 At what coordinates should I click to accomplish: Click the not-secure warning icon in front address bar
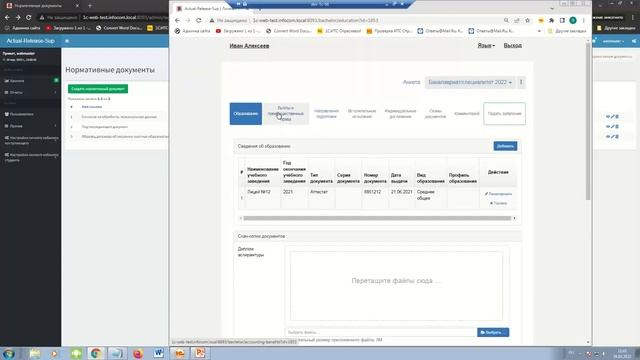[211, 20]
